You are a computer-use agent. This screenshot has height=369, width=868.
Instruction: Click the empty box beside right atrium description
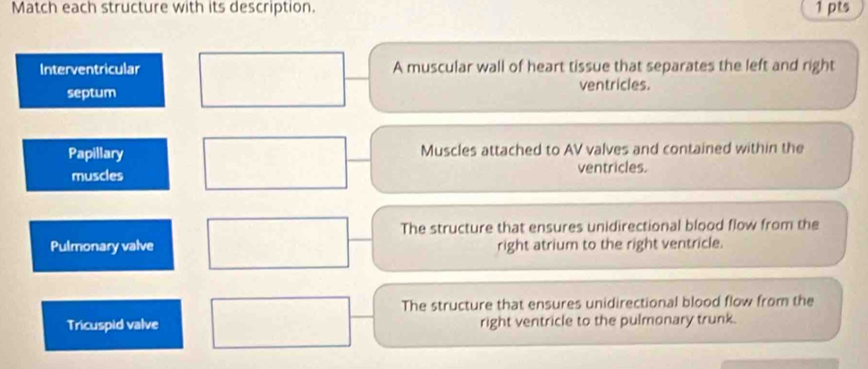[x=278, y=243]
